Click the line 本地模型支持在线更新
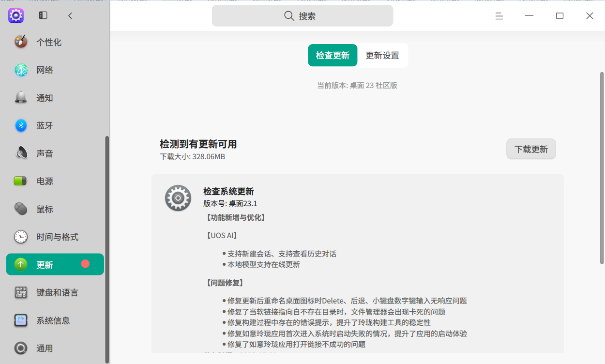The width and height of the screenshot is (605, 364). point(264,265)
